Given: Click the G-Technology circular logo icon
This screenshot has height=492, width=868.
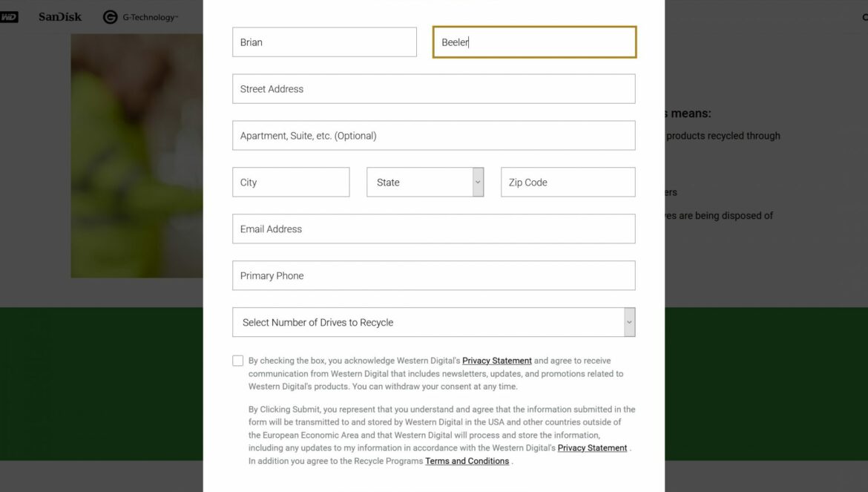Looking at the screenshot, I should (x=110, y=17).
